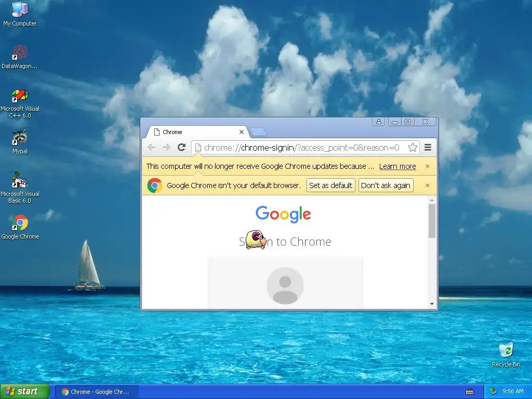Click the page icon in address bar
The image size is (532, 399).
pos(198,148)
